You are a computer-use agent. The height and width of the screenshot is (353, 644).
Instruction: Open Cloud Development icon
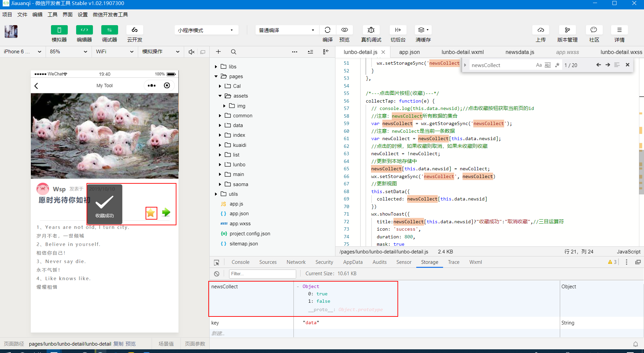[135, 30]
